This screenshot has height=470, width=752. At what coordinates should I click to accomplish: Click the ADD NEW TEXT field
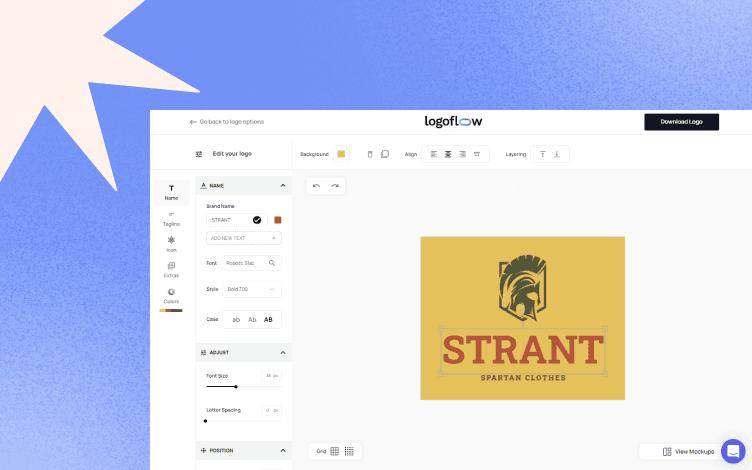[x=244, y=238]
